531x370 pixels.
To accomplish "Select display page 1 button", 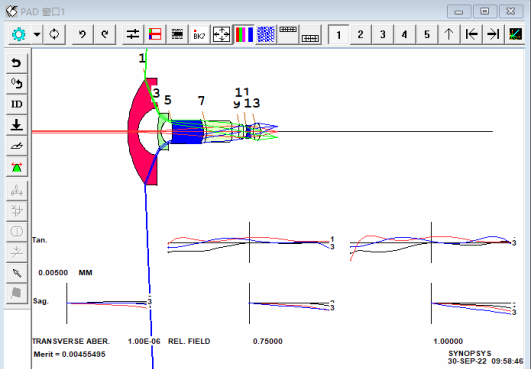I will coord(338,35).
